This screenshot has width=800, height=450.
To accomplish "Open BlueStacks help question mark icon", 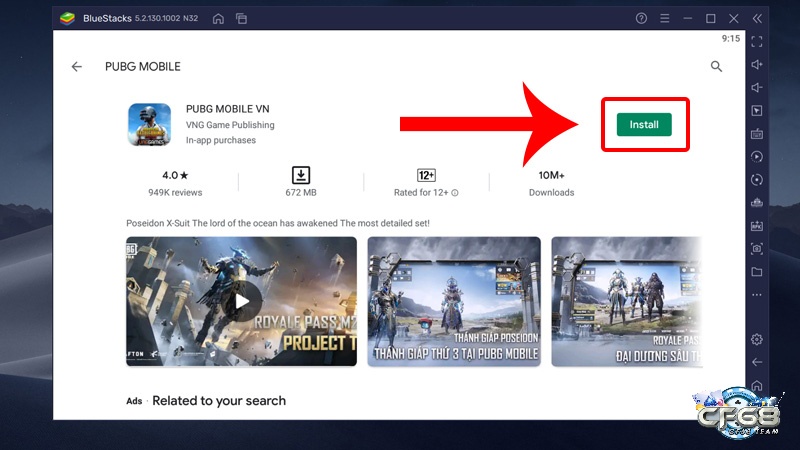I will pos(641,18).
